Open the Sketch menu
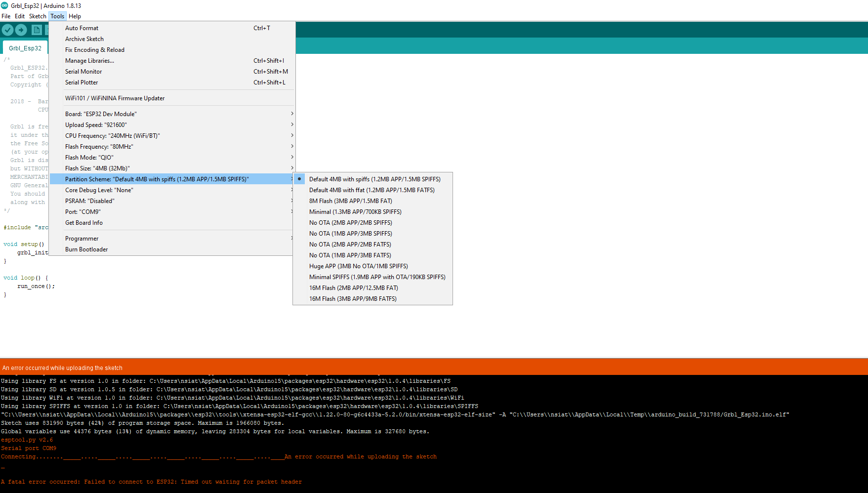 coord(38,16)
